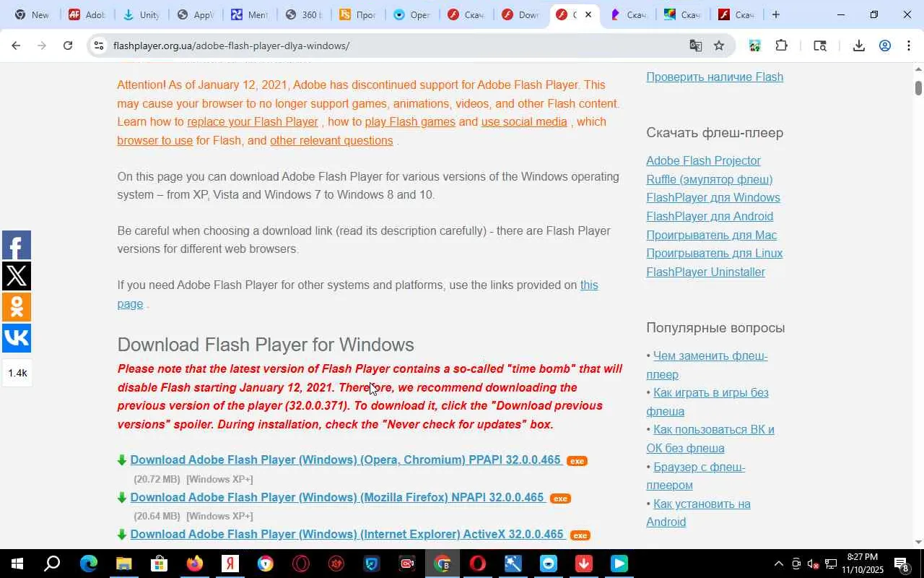Open site information icon in address bar

click(x=99, y=46)
